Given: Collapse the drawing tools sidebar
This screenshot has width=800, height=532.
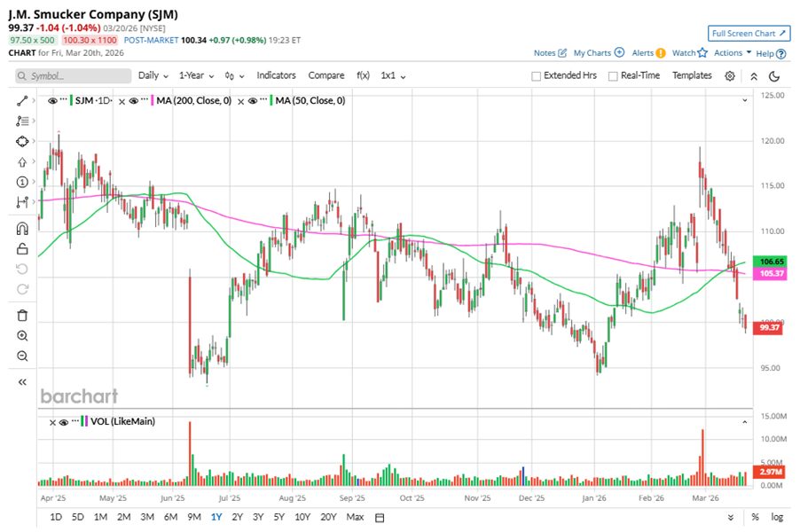Looking at the screenshot, I should [x=22, y=382].
